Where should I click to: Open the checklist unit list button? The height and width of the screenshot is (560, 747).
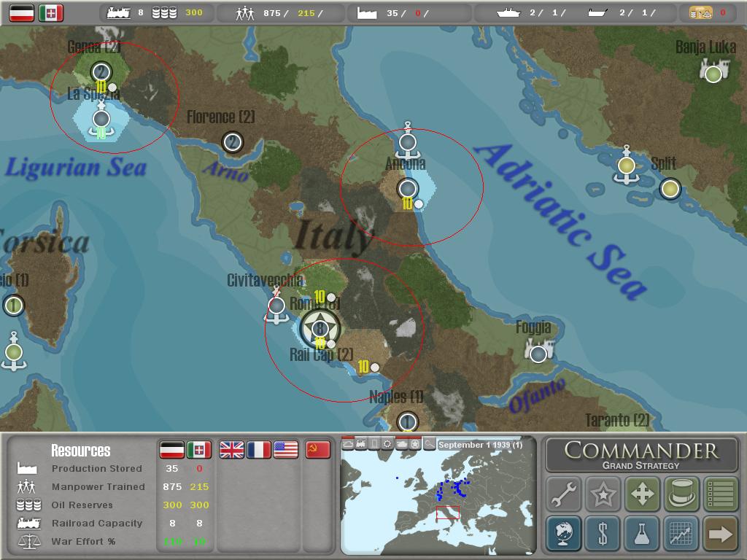coord(720,494)
